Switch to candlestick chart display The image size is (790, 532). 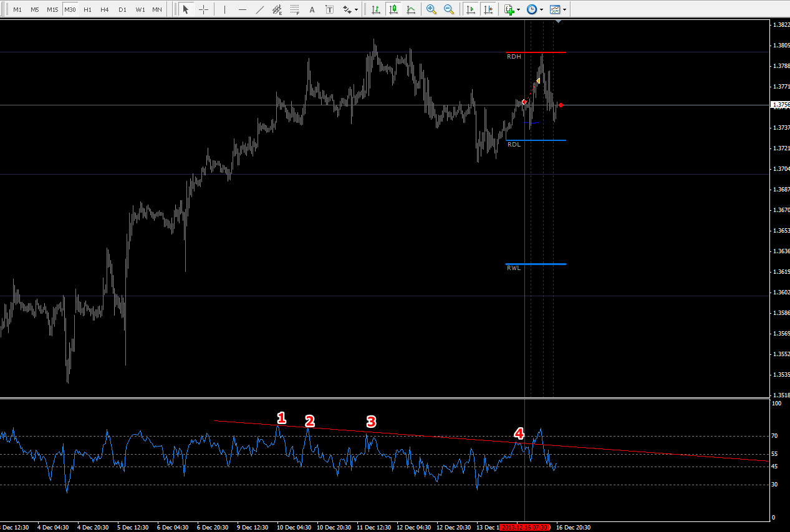(393, 9)
